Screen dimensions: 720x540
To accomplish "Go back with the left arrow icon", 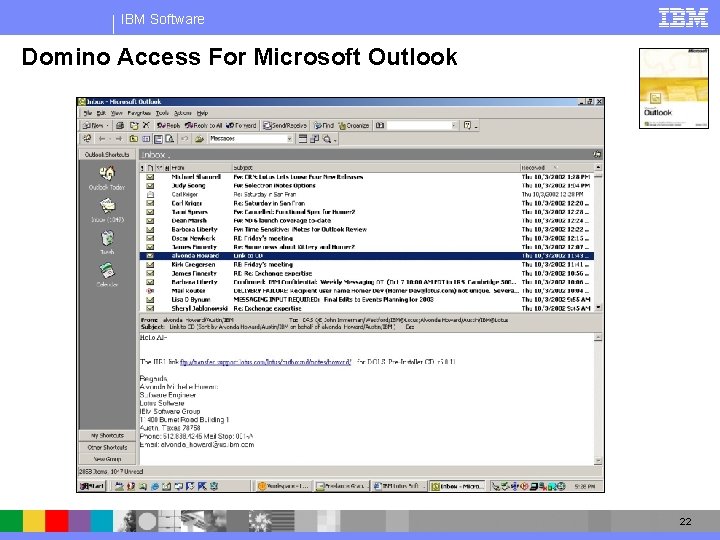I will (102, 139).
